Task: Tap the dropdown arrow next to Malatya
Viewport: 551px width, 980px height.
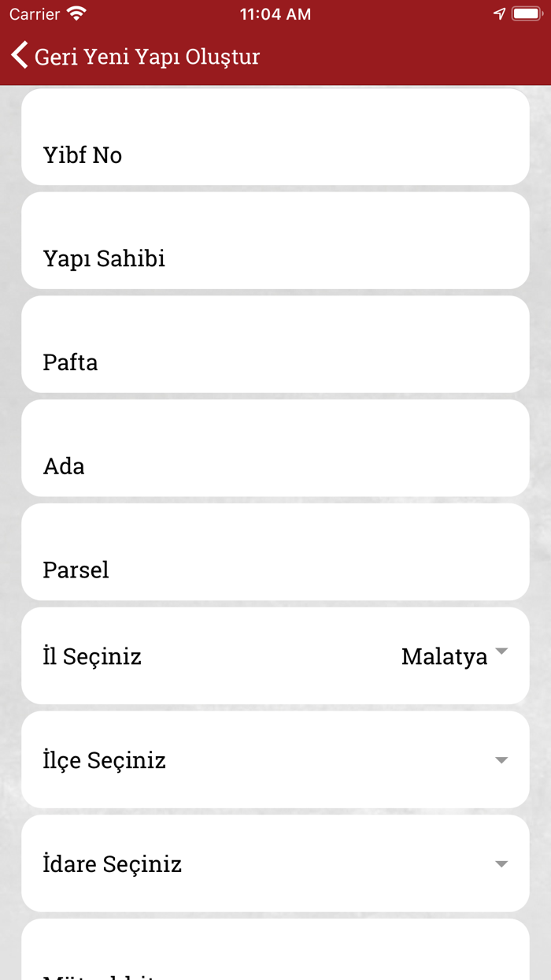Action: pyautogui.click(x=502, y=652)
